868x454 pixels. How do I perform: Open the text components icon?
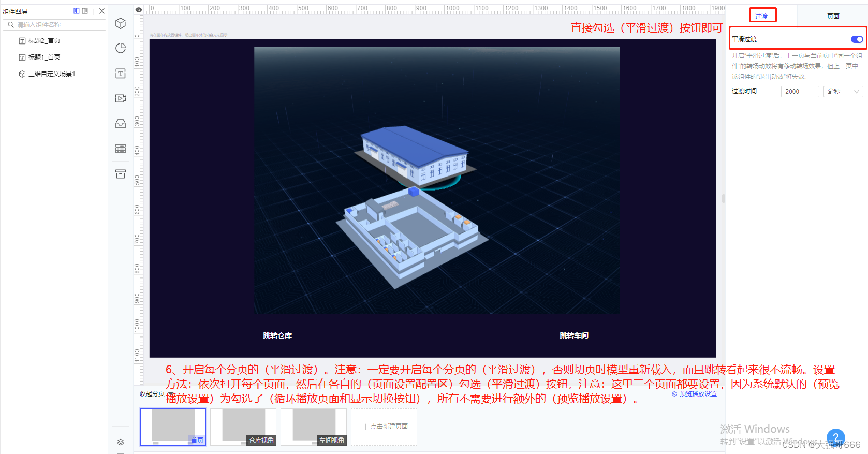[x=121, y=74]
